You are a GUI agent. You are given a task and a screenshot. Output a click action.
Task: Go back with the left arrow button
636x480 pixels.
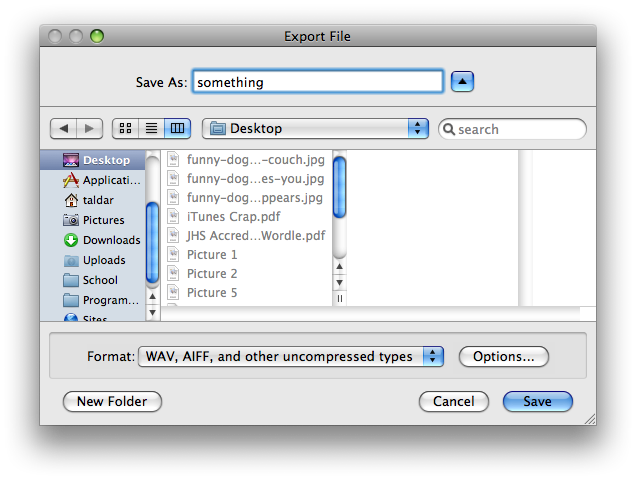(x=63, y=129)
